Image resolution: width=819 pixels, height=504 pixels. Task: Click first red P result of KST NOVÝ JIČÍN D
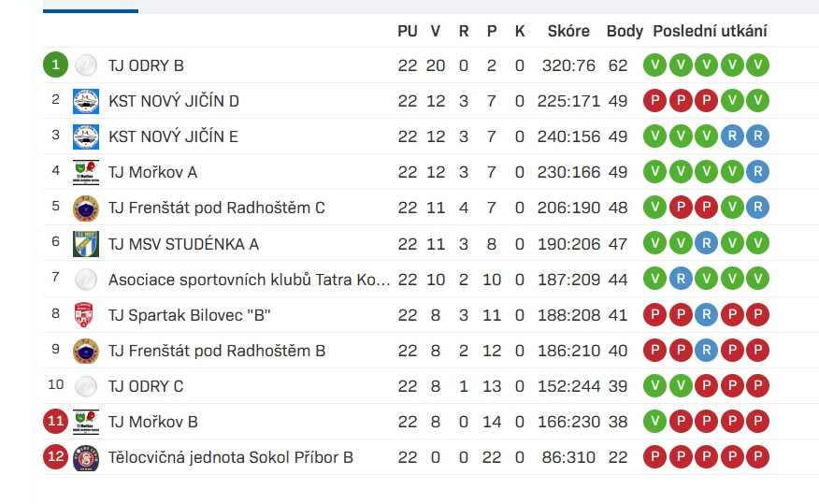point(654,101)
